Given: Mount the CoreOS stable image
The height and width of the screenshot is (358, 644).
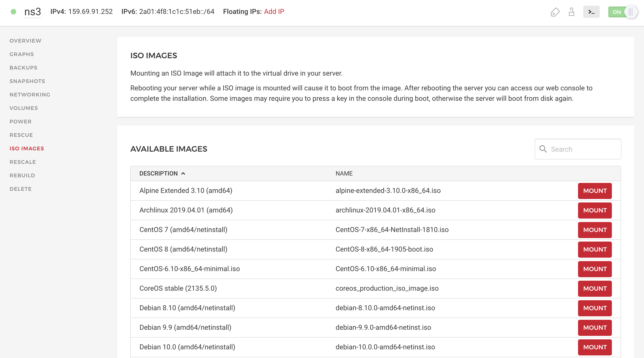Looking at the screenshot, I should tap(595, 288).
